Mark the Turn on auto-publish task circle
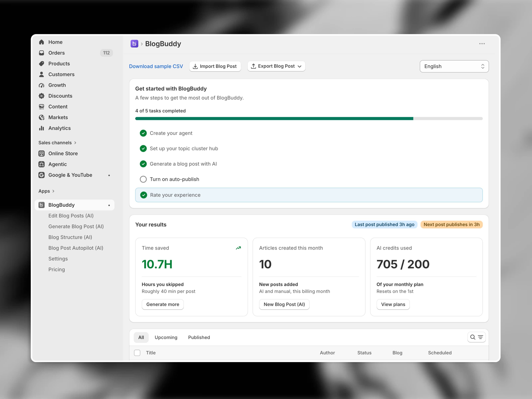Screen dimensions: 532x399 pos(143,179)
